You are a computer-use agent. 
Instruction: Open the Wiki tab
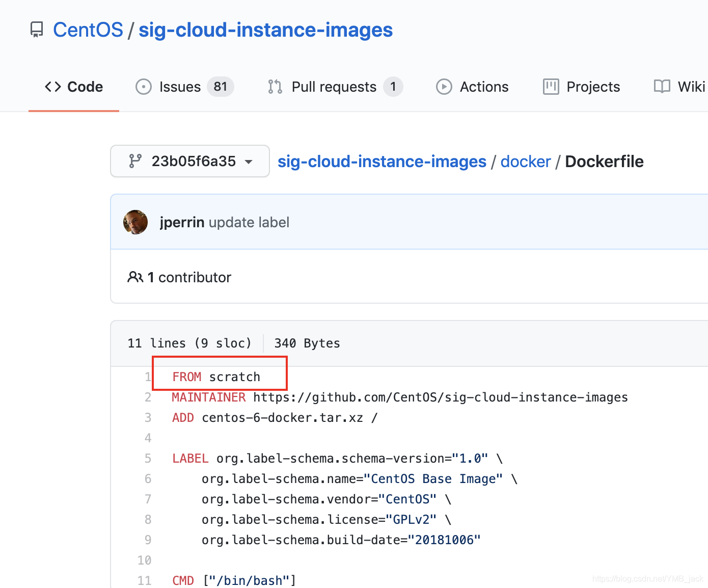click(680, 87)
